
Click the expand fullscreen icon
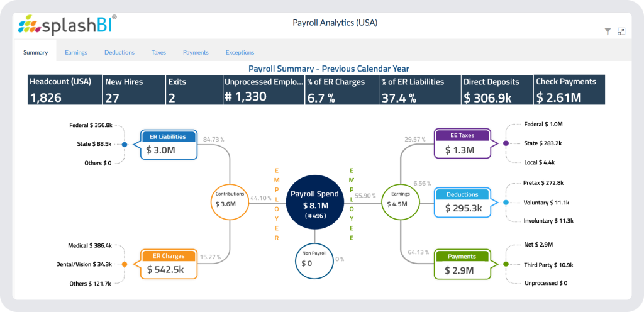point(621,31)
